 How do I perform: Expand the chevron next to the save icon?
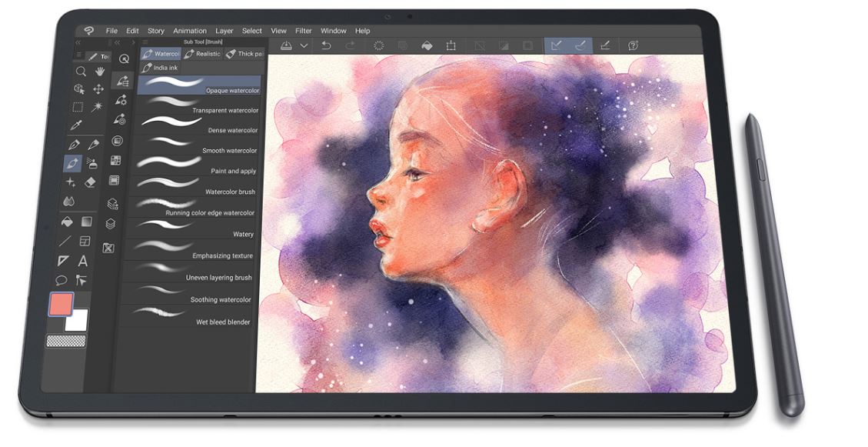tap(305, 45)
